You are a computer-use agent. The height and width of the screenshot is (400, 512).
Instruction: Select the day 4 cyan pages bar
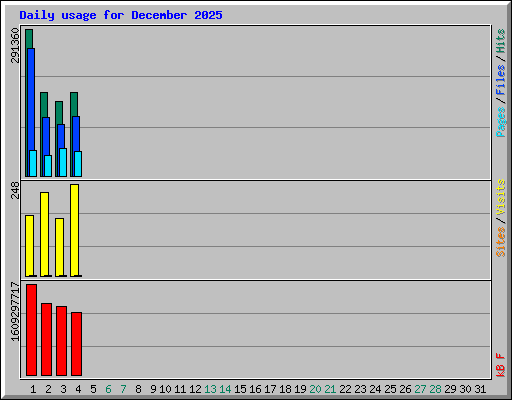coord(78,164)
